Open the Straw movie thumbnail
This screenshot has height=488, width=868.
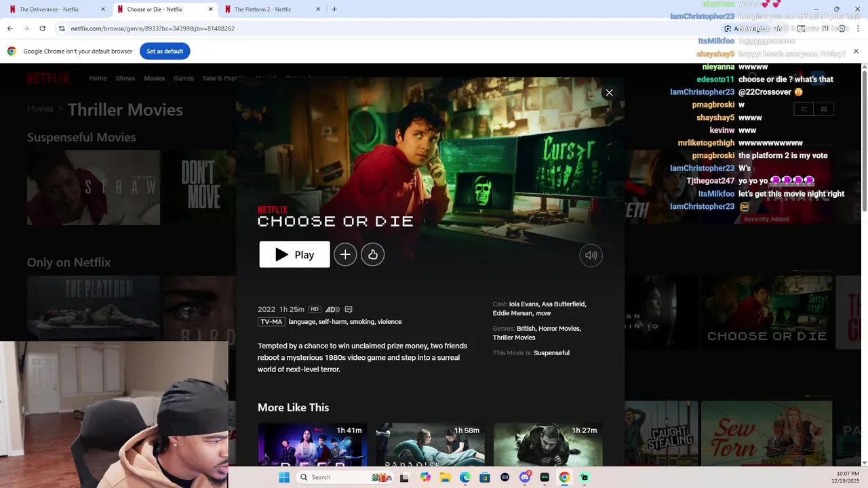point(94,188)
